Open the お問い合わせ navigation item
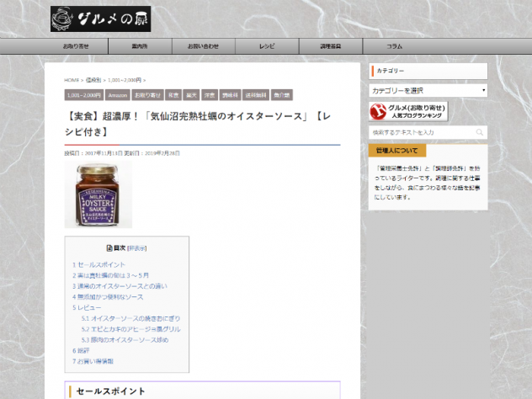 [x=203, y=46]
